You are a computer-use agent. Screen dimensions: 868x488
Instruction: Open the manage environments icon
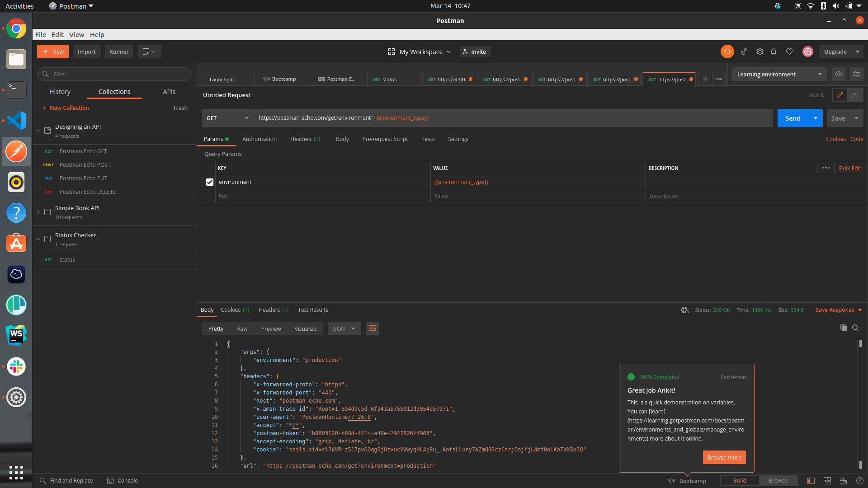pos(856,74)
